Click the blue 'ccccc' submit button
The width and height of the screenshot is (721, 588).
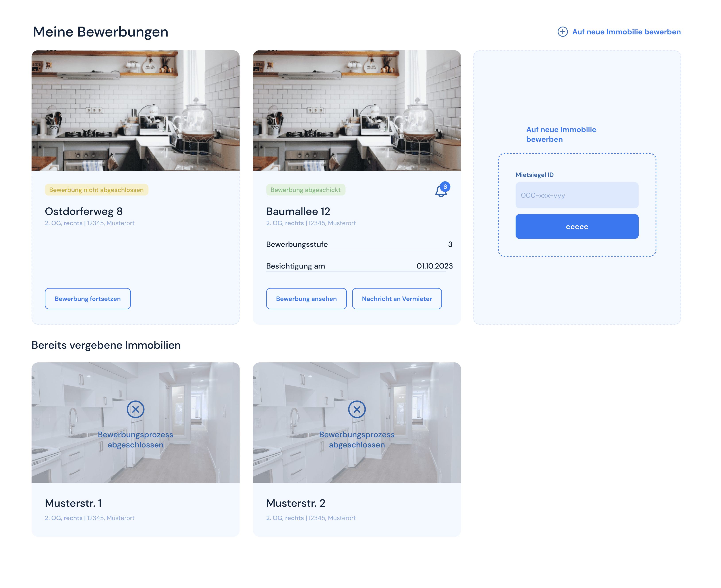[x=577, y=227]
